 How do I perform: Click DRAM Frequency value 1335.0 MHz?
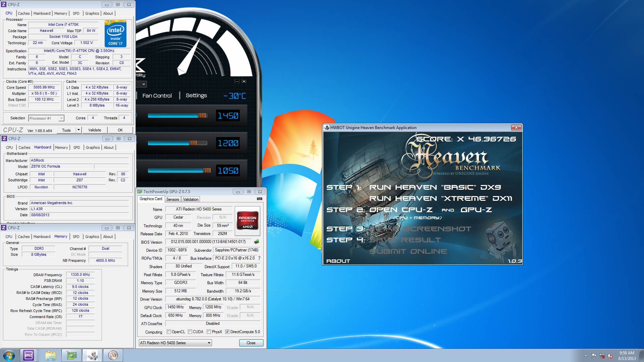click(x=80, y=275)
